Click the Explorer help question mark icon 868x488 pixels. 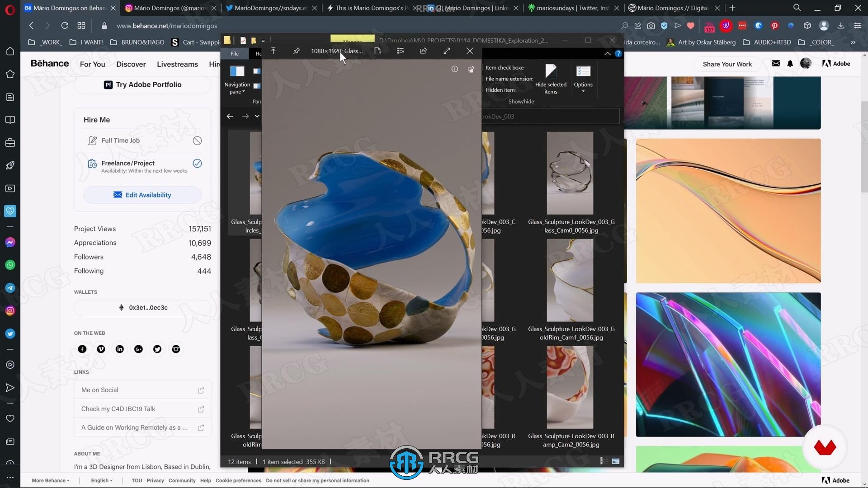tap(618, 54)
